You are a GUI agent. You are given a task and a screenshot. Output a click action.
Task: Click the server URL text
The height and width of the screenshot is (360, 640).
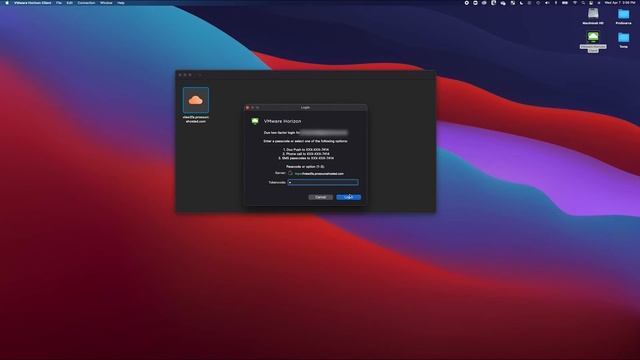point(319,174)
